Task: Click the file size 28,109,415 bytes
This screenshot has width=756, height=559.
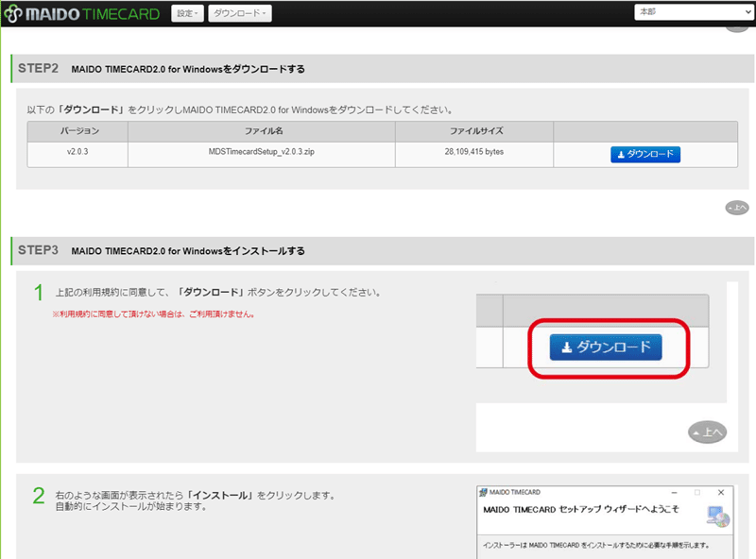Action: pyautogui.click(x=474, y=152)
